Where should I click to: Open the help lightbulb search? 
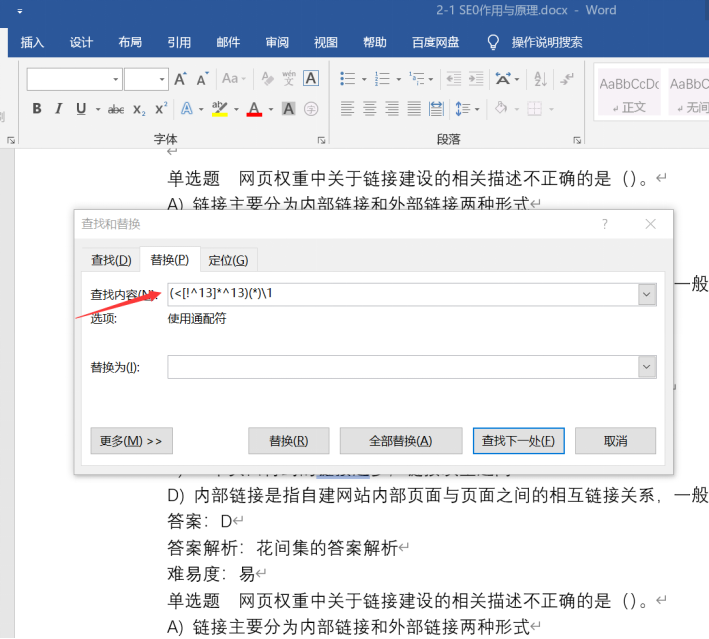(493, 43)
